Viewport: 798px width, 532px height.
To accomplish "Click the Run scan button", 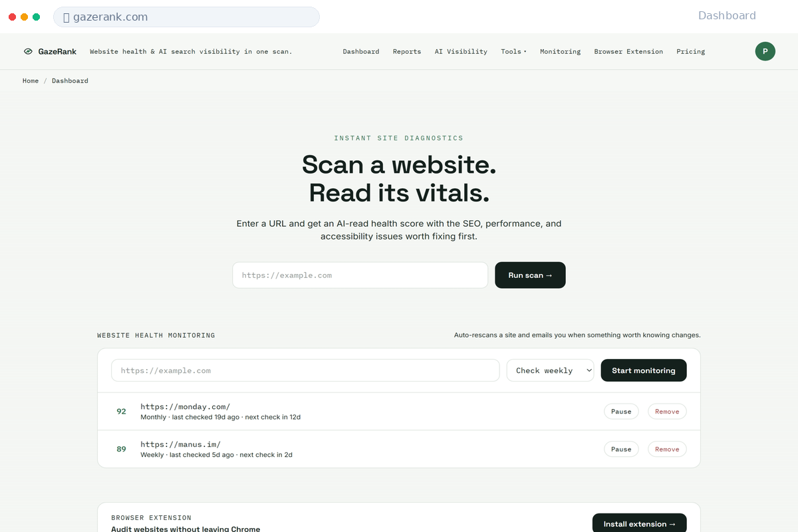I will pyautogui.click(x=530, y=275).
